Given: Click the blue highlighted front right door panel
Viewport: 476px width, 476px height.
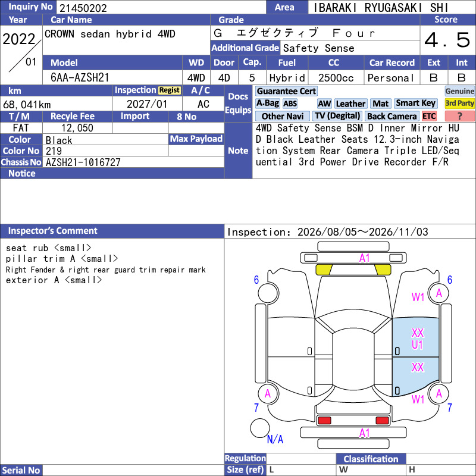Looking at the screenshot, I should point(415,337).
